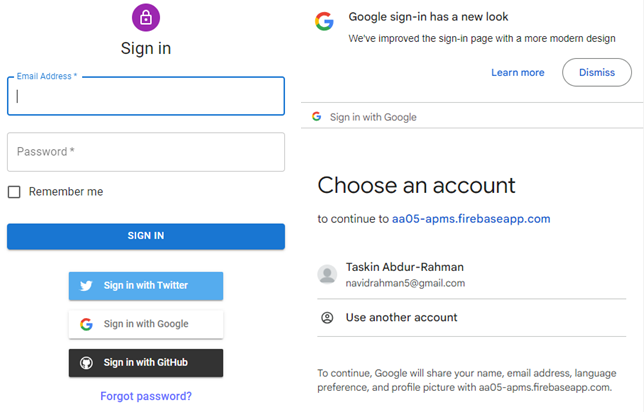
Task: Choose Sign in with Google button
Action: click(146, 324)
